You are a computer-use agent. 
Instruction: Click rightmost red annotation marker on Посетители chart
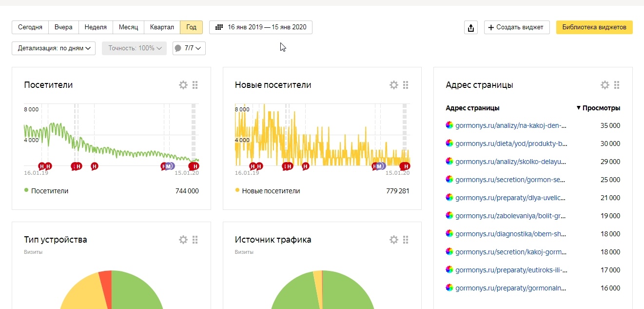click(195, 166)
